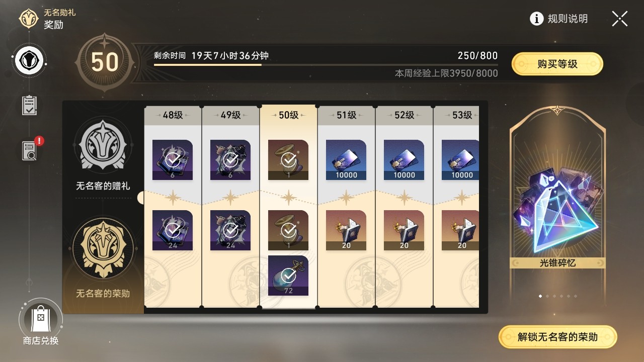Select the 52级 level column header
Viewport: 644px width, 362px height.
click(404, 115)
